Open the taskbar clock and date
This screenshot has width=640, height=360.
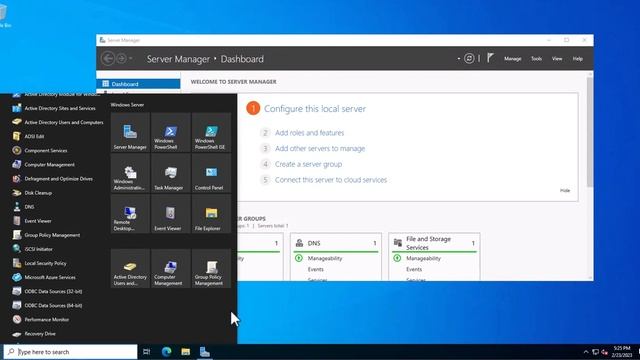click(622, 351)
